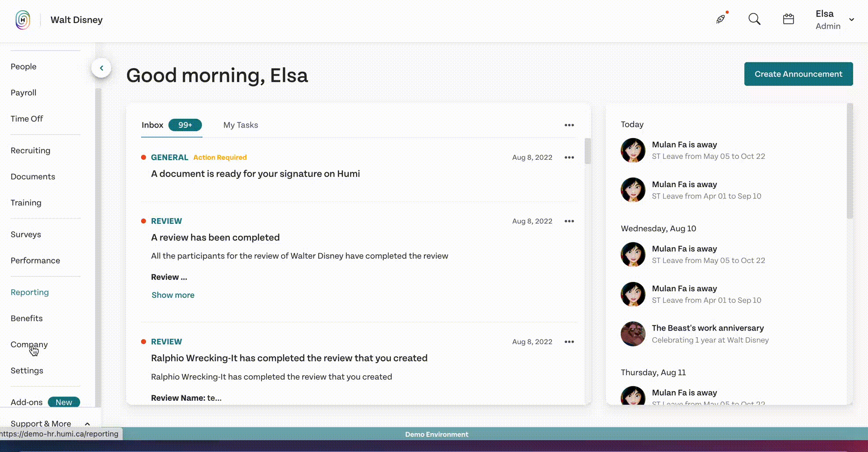Viewport: 868px width, 452px height.
Task: Click 'Celebrating 1 year at Walt Disney' text
Action: click(710, 340)
